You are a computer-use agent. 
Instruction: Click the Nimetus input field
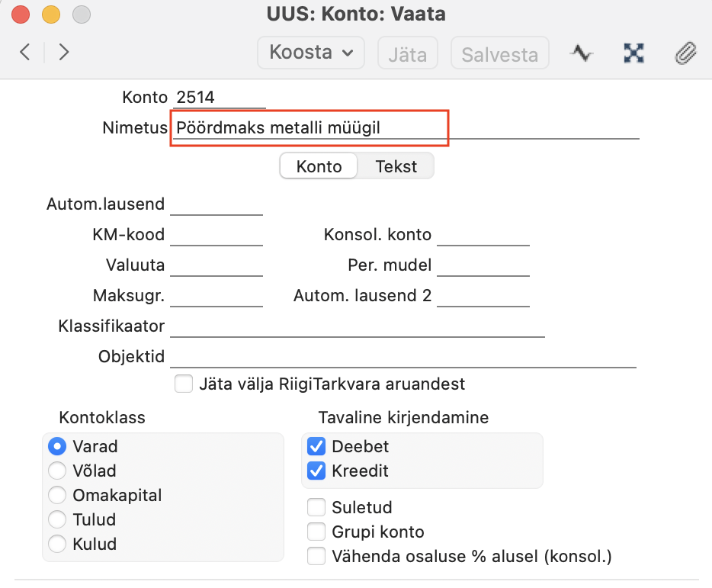point(405,127)
